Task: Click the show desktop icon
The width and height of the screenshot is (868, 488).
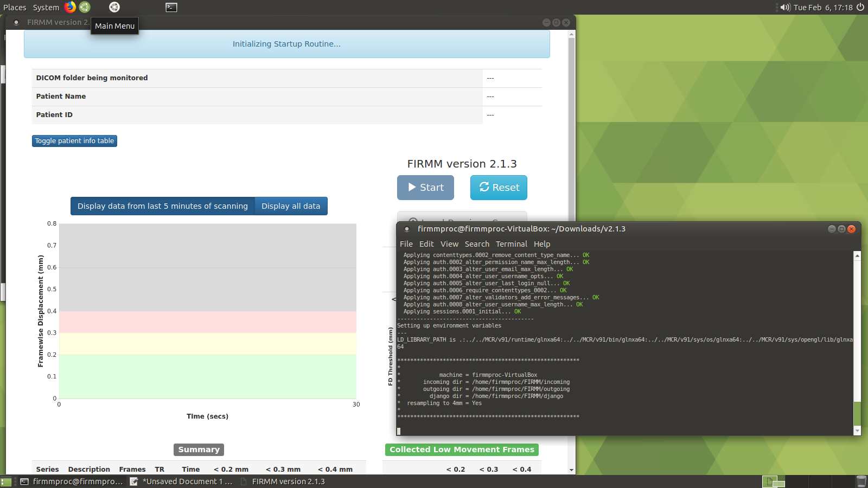Action: pos(6,481)
